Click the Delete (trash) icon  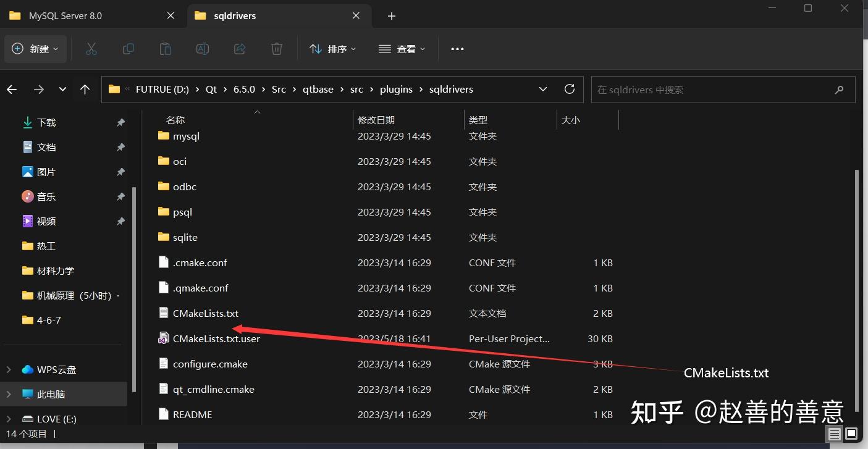(x=276, y=49)
